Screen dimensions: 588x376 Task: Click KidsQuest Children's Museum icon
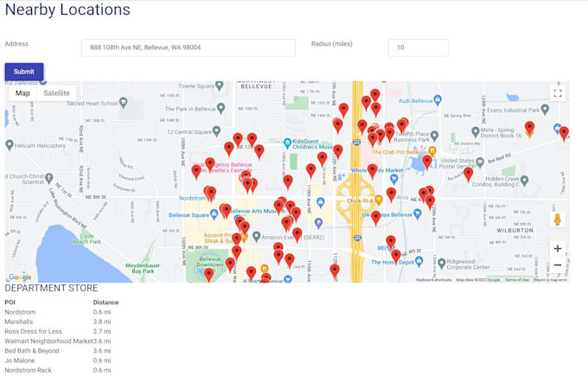point(287,143)
